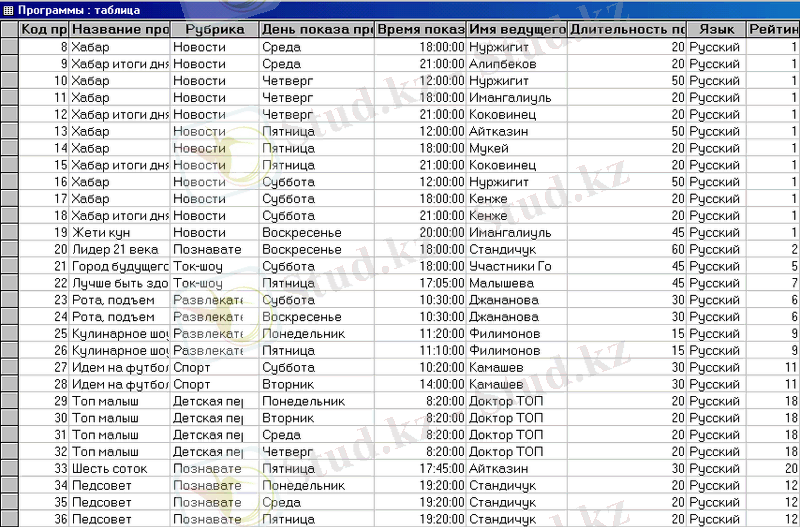
Task: Click 'Стандичук' in row 20
Action: point(517,249)
